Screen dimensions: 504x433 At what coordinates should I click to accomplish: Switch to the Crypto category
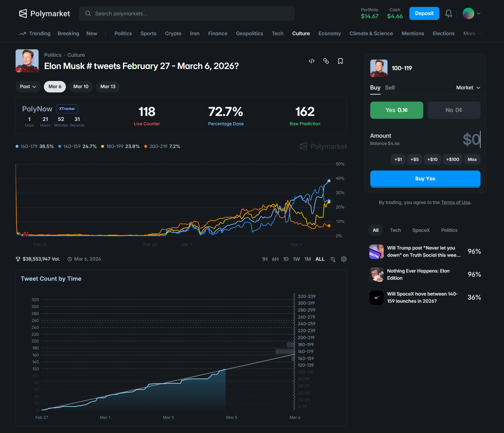(x=173, y=33)
